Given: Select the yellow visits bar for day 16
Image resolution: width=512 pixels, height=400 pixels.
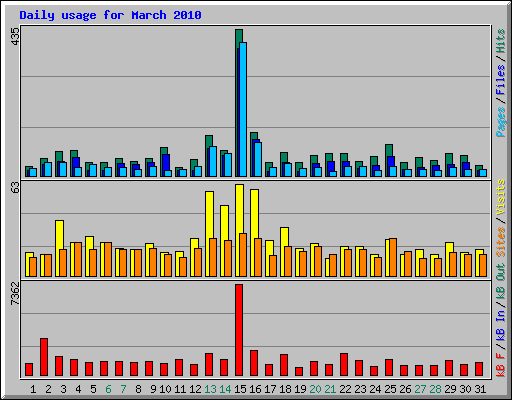Looking at the screenshot, I should (254, 233).
